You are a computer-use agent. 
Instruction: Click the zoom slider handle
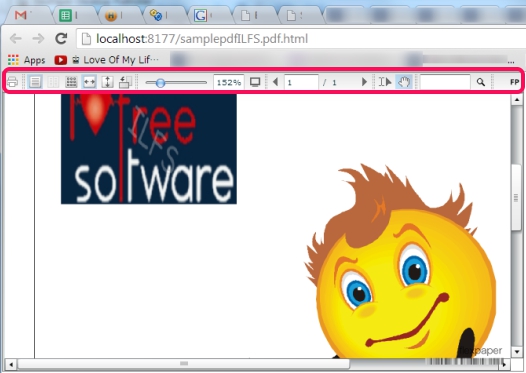160,83
